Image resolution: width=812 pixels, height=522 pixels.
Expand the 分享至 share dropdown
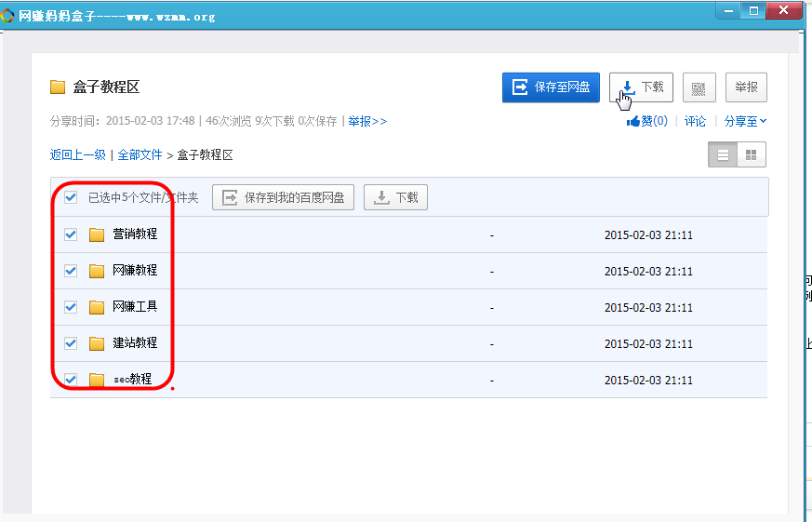pos(745,121)
